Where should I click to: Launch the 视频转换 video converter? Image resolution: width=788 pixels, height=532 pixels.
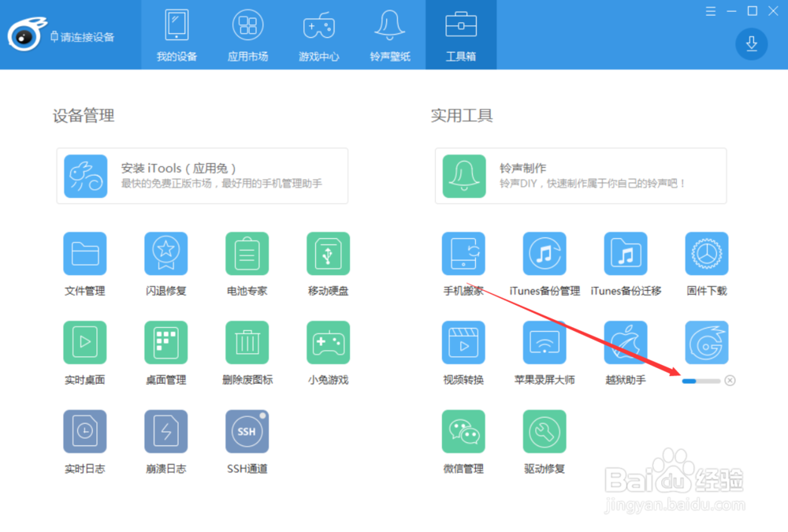[463, 342]
